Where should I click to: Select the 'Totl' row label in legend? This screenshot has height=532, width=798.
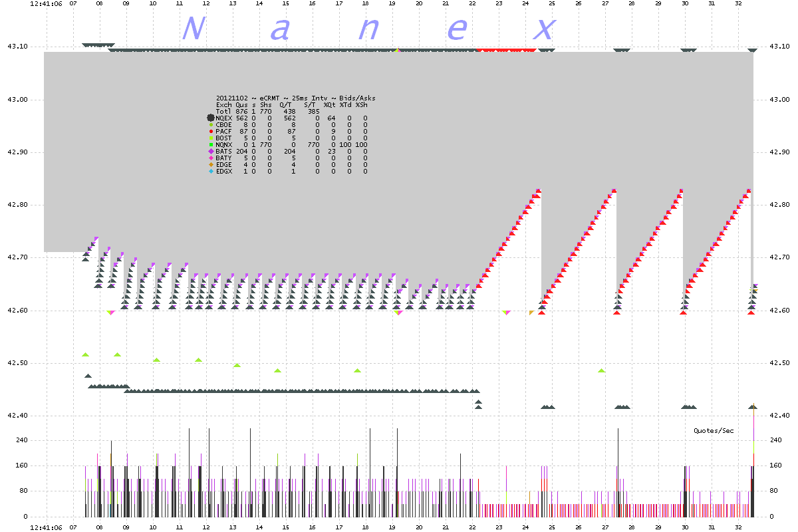(224, 111)
